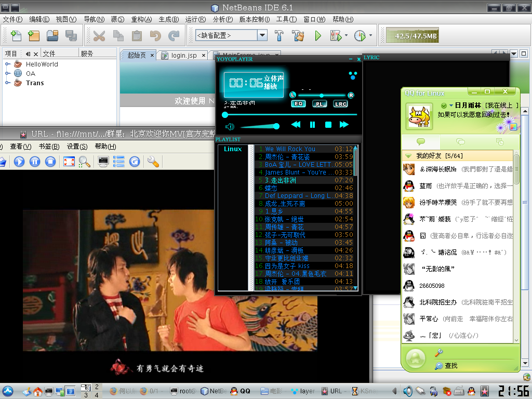The height and width of the screenshot is (399, 532).
Task: Click the Build Main Project hammer icon
Action: pyautogui.click(x=279, y=35)
